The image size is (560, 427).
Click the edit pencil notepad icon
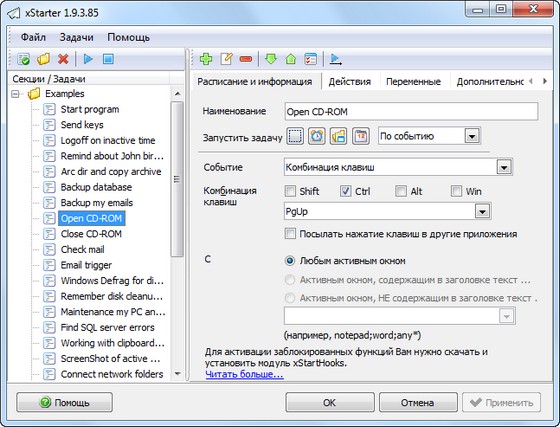[226, 59]
